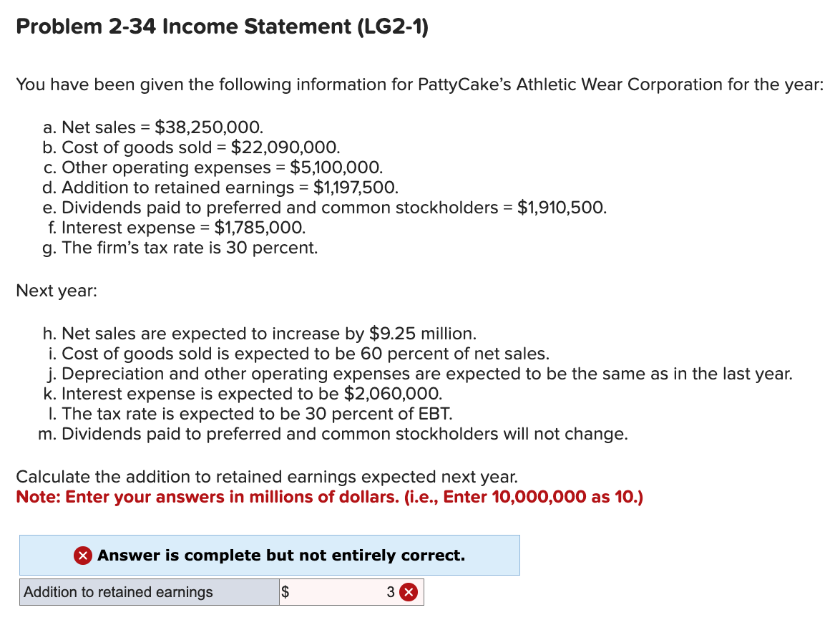Select the dollar sign in the answer row
Image resolution: width=840 pixels, height=620 pixels.
click(x=285, y=592)
